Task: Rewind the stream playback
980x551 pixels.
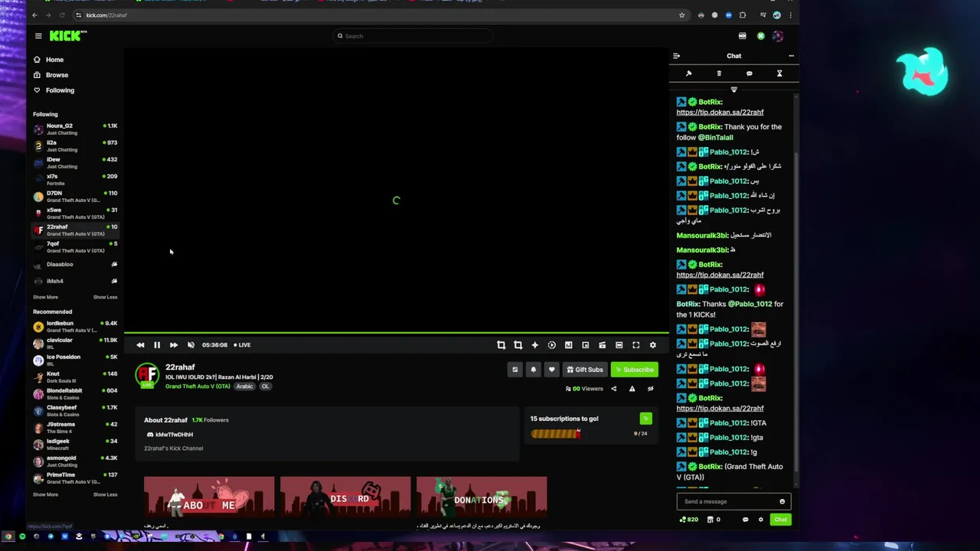Action: (x=140, y=345)
